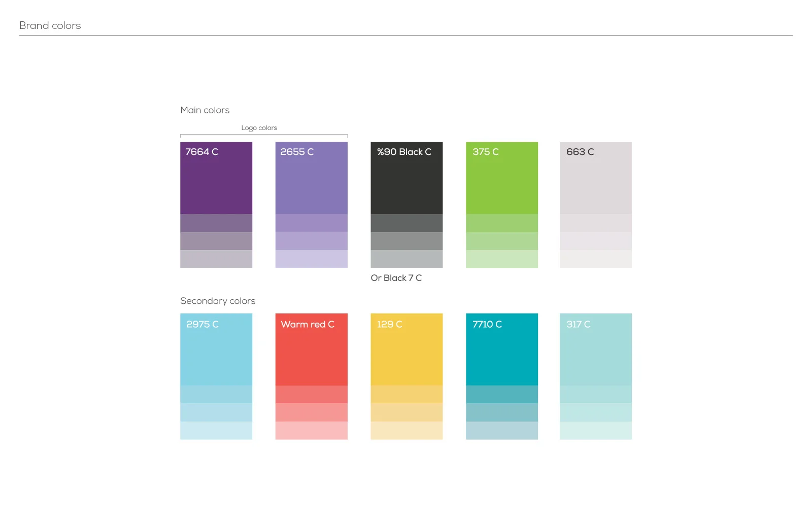Pick the lightest gray tint under %90 Black C
Screen dimensions: 812x508
click(407, 259)
